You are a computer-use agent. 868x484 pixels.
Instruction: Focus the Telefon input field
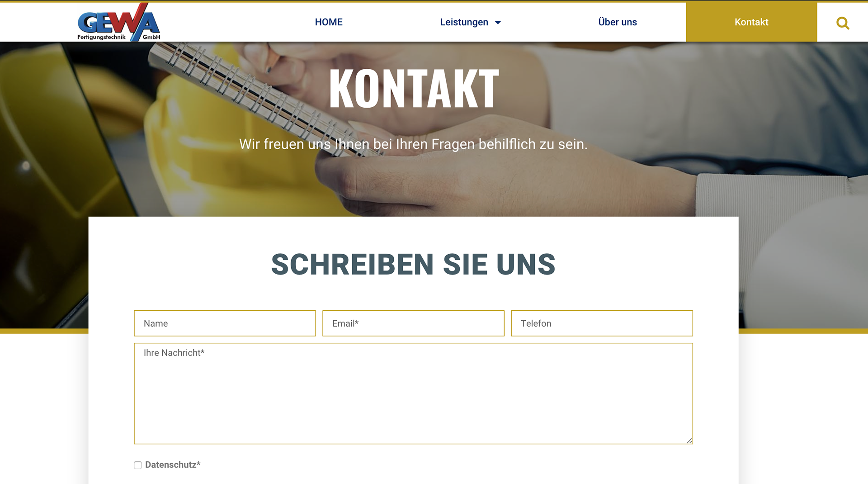tap(602, 323)
